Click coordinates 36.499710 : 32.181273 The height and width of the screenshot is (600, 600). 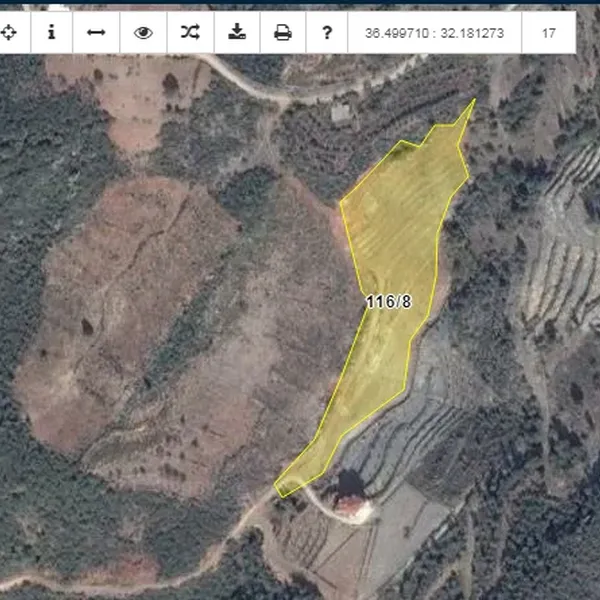pyautogui.click(x=434, y=33)
